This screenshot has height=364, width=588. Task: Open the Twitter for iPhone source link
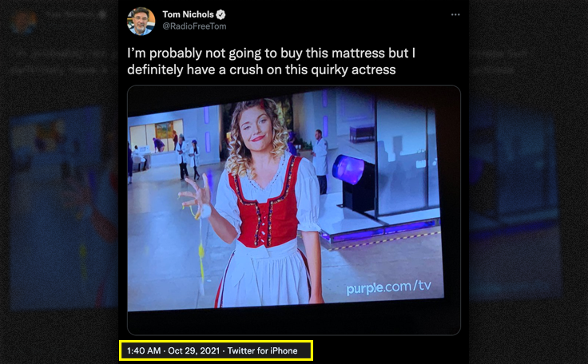point(262,351)
